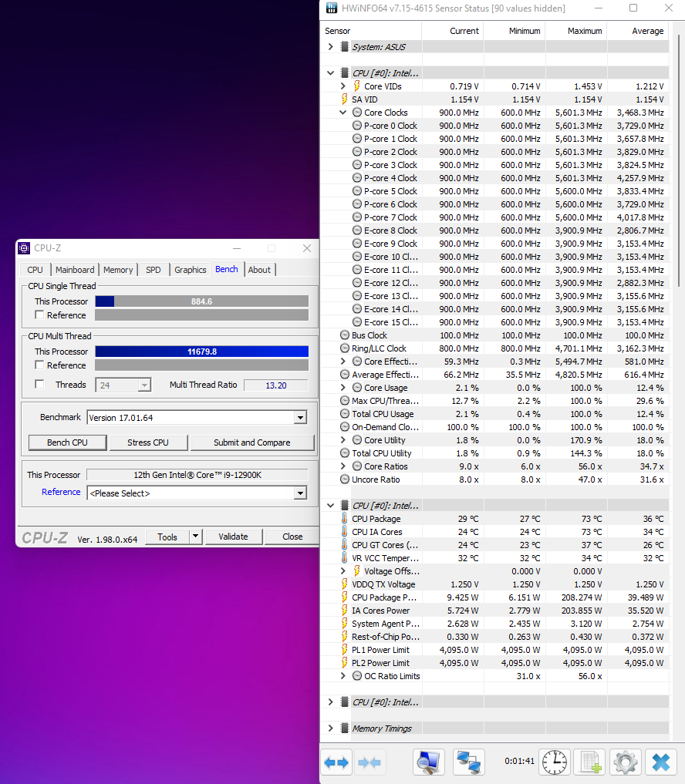
Task: Collapse the Core Clocks tree node
Action: click(x=342, y=113)
